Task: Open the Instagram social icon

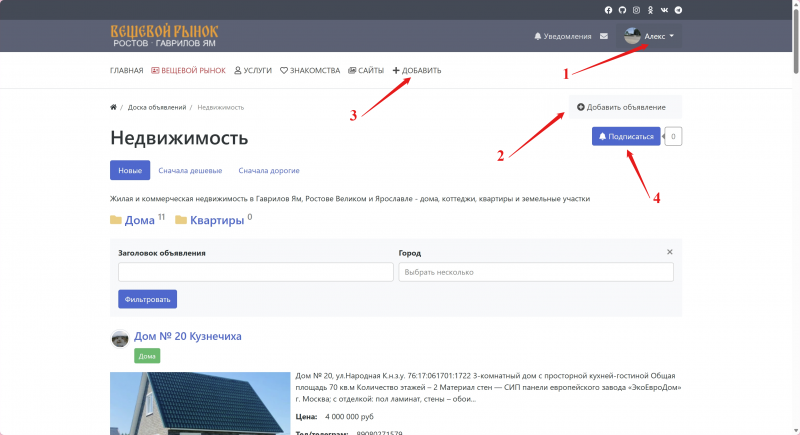Action: coord(636,10)
